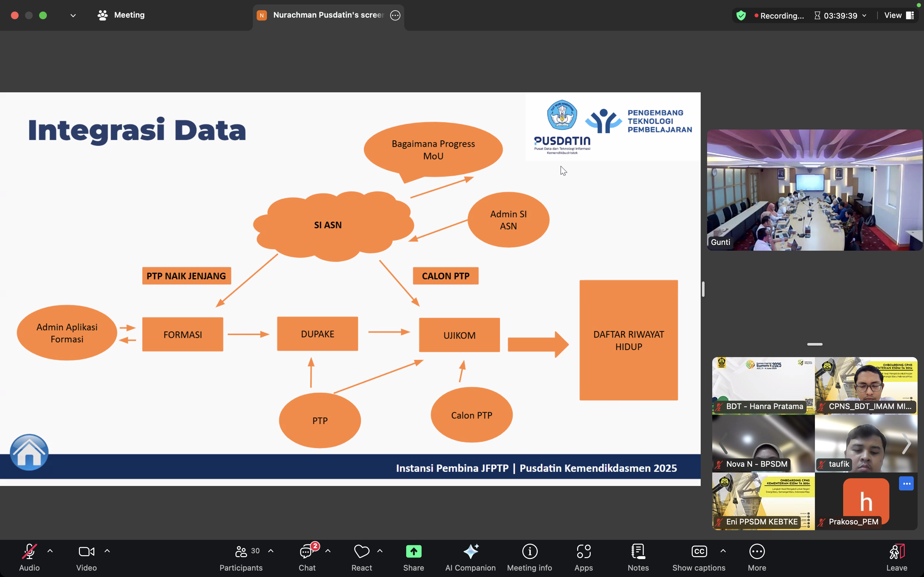Click the encryption shield icon
924x577 pixels.
point(741,16)
